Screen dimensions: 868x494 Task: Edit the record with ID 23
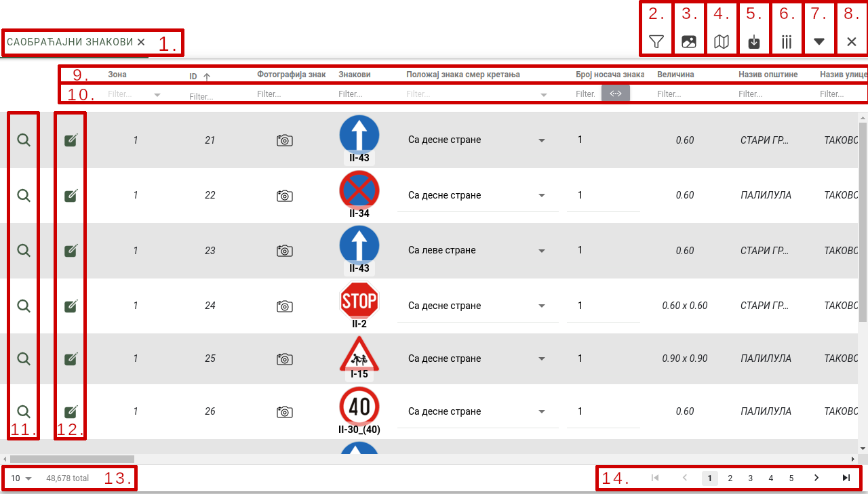[71, 251]
